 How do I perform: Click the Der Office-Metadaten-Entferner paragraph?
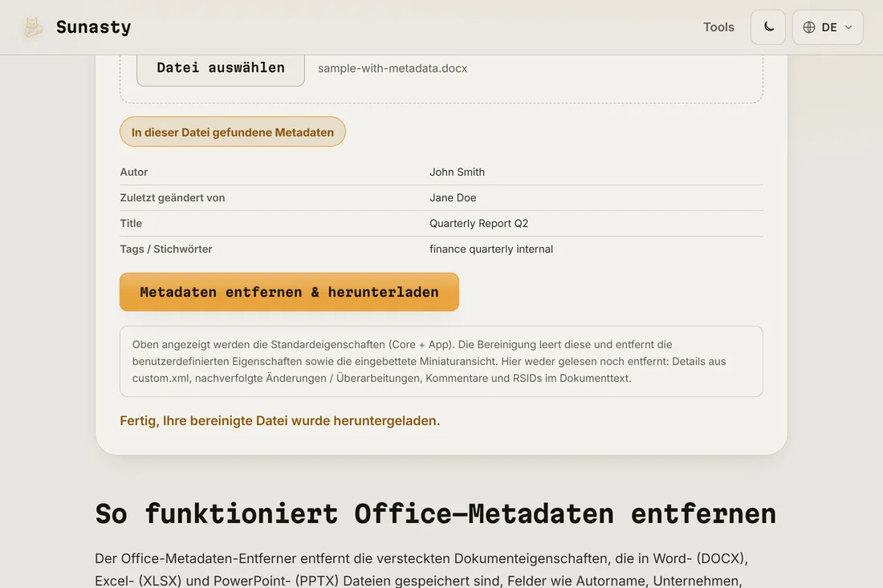tap(421, 570)
